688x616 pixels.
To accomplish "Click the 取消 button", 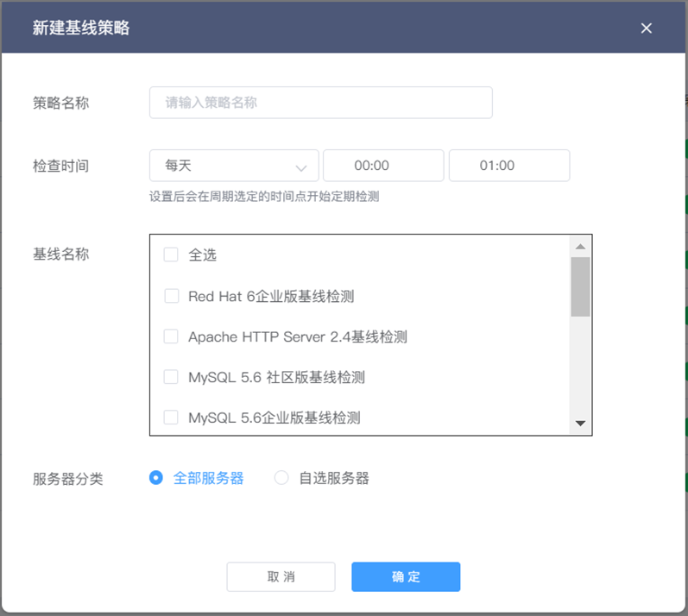I will [x=281, y=576].
